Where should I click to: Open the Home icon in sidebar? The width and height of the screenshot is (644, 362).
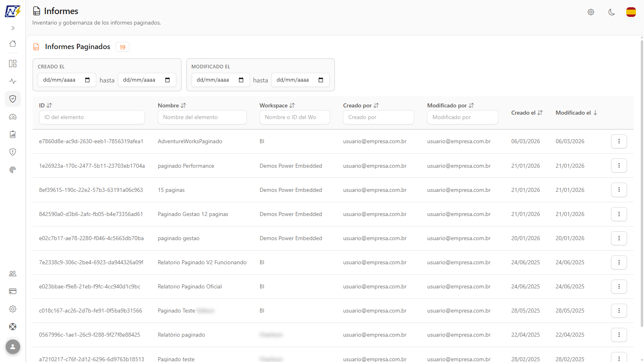click(13, 43)
